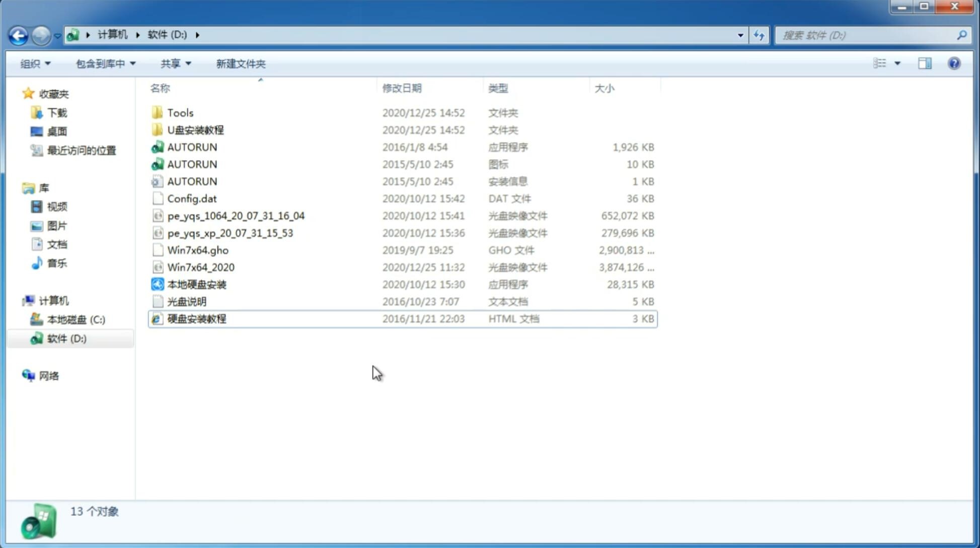
Task: Click the 共享 dropdown menu
Action: click(174, 63)
